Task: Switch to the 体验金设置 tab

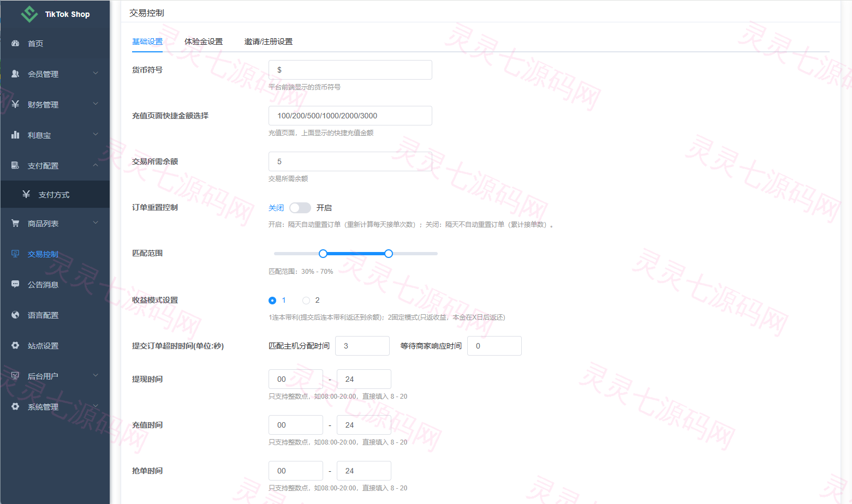Action: point(204,41)
